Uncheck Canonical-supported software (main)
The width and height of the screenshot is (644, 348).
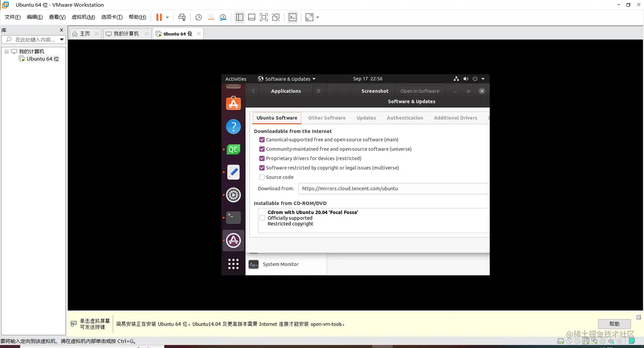pos(262,140)
